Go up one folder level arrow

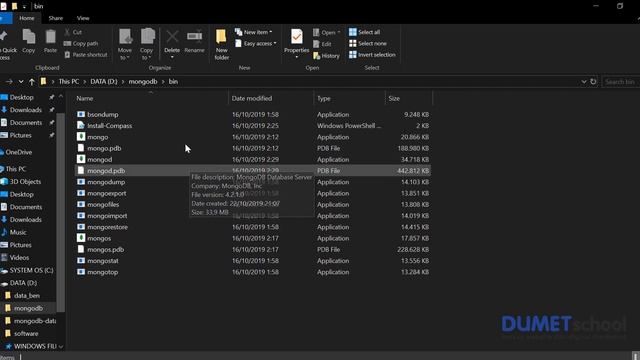coord(31,82)
